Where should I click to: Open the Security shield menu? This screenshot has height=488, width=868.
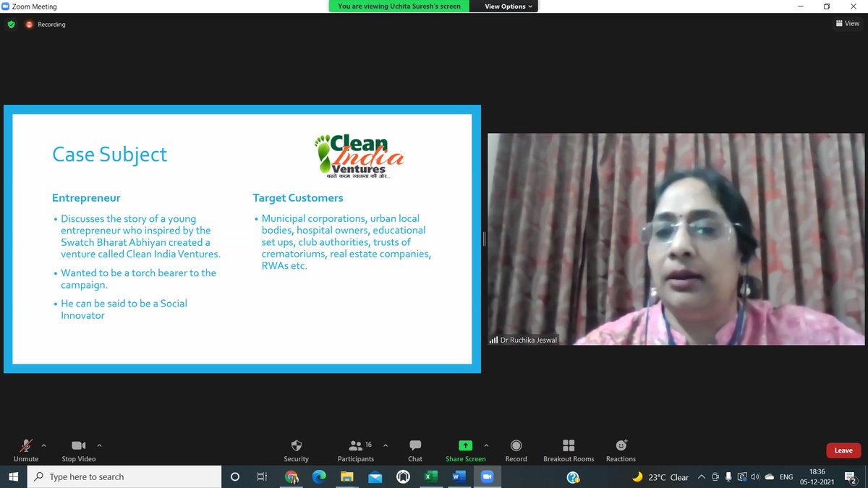pyautogui.click(x=296, y=450)
